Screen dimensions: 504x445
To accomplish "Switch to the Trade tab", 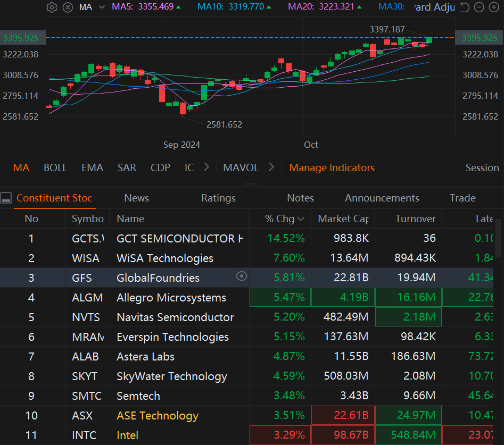I will (462, 198).
